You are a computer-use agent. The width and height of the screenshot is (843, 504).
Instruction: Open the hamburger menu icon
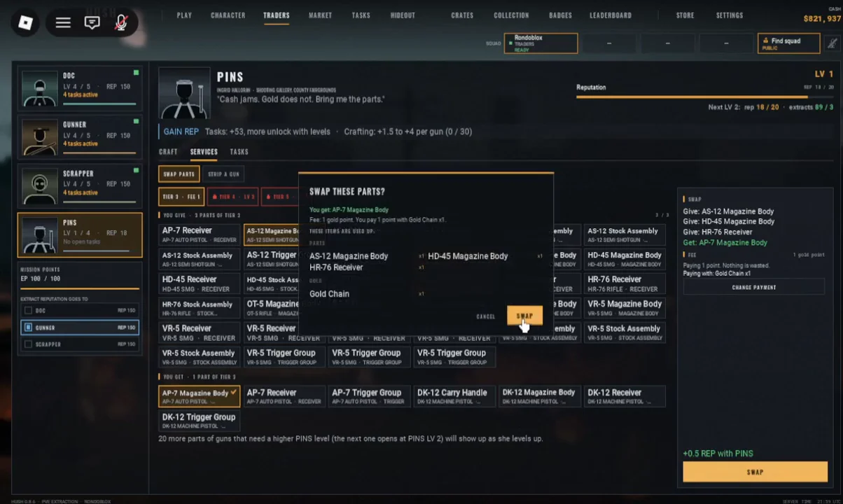pos(63,22)
